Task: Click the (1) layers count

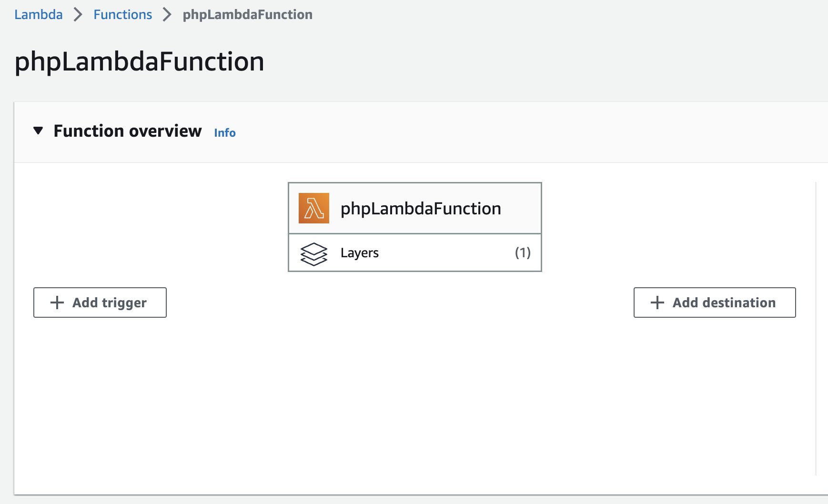Action: pos(523,252)
